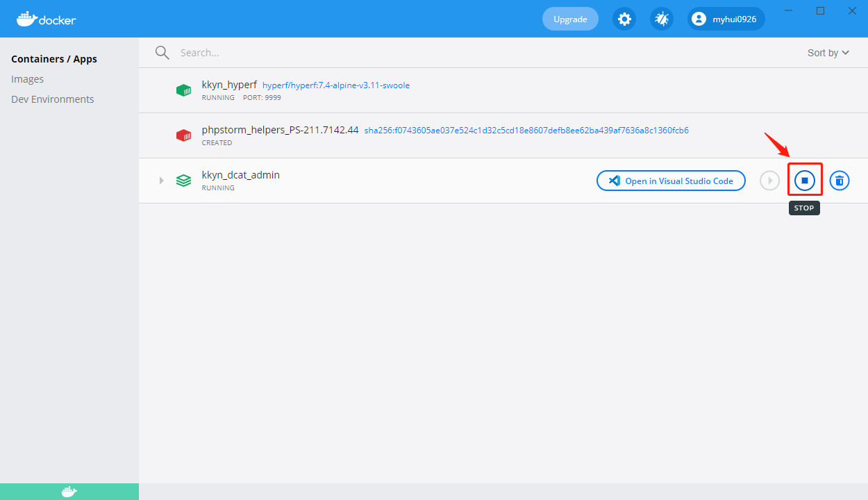The image size is (868, 500).
Task: Start the kkyn_dcat_admin container
Action: pyautogui.click(x=769, y=180)
